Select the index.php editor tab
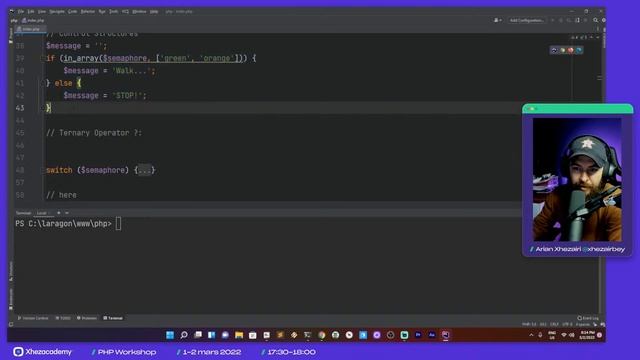The image size is (640, 360). pyautogui.click(x=30, y=29)
